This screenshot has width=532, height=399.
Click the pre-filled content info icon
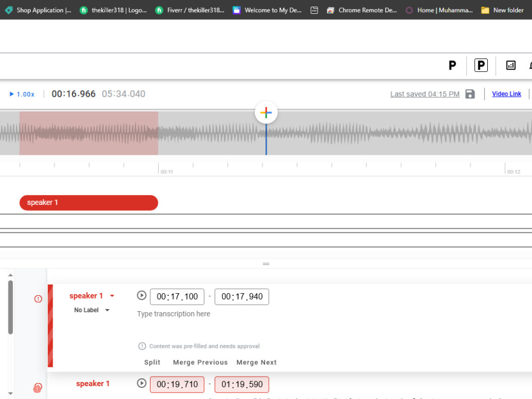pyautogui.click(x=142, y=346)
